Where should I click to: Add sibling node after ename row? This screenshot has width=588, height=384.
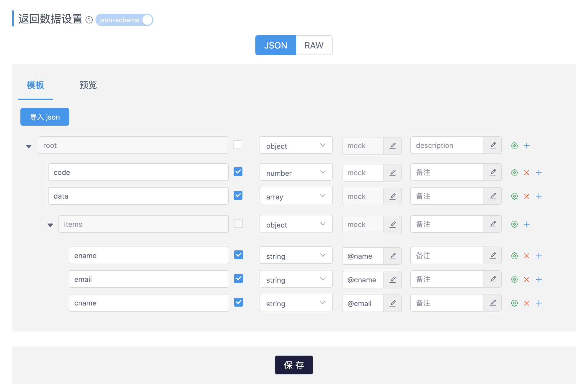(x=539, y=256)
